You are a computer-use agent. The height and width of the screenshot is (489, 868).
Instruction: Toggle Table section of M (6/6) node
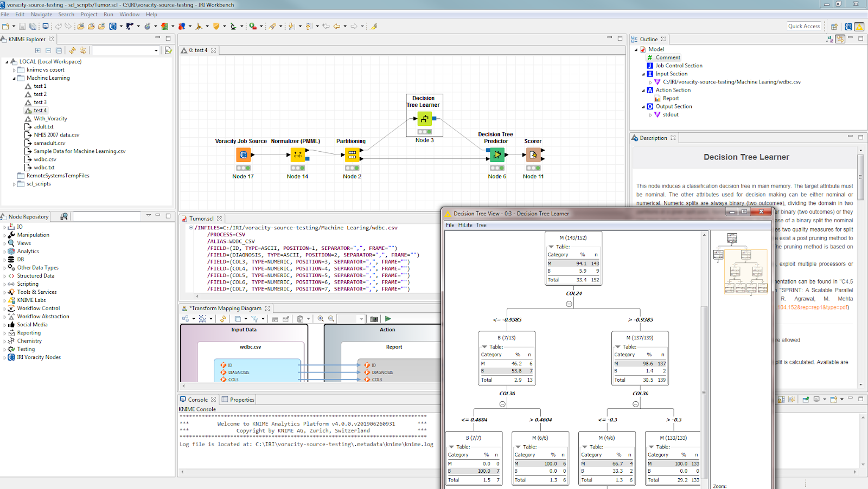518,447
